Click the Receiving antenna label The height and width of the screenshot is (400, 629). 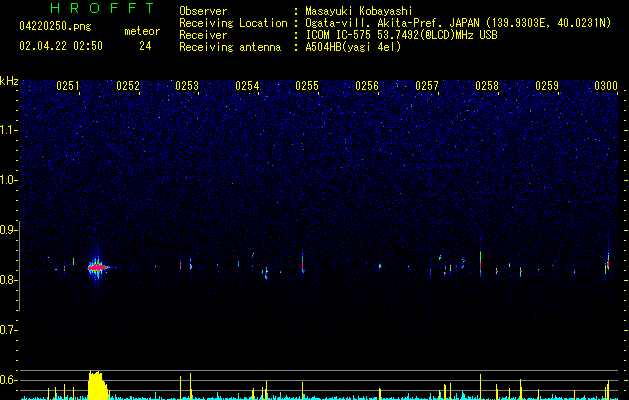[x=230, y=47]
